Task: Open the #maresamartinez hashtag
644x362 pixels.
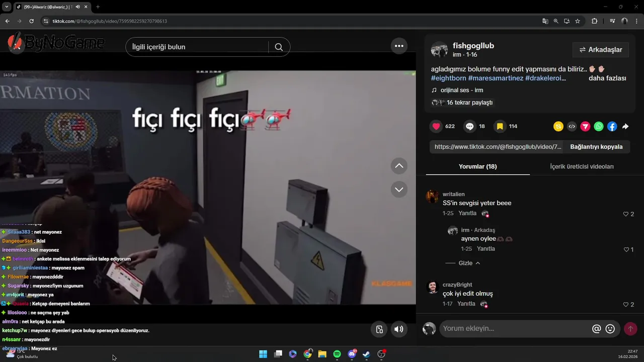Action: tap(496, 78)
